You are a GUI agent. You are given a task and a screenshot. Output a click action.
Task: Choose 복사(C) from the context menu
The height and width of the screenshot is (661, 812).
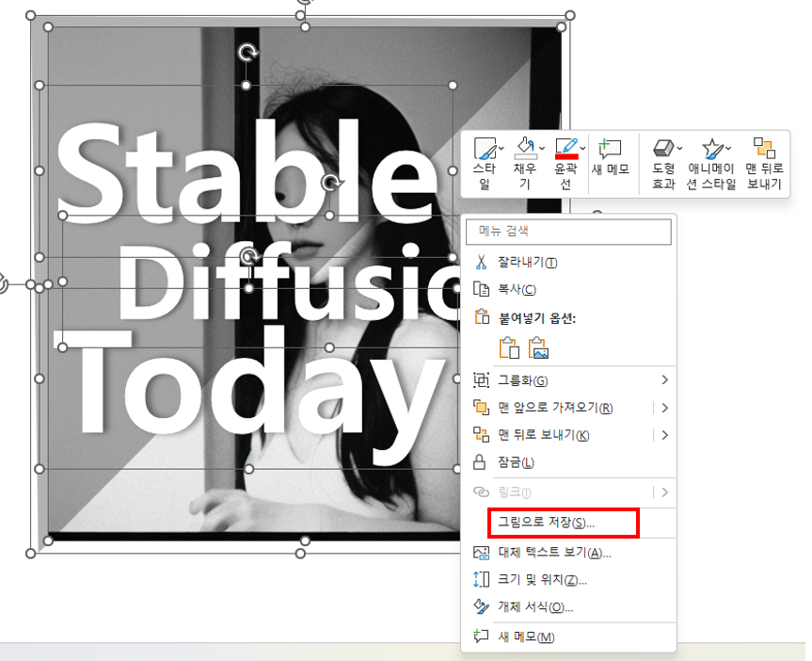[x=568, y=289]
